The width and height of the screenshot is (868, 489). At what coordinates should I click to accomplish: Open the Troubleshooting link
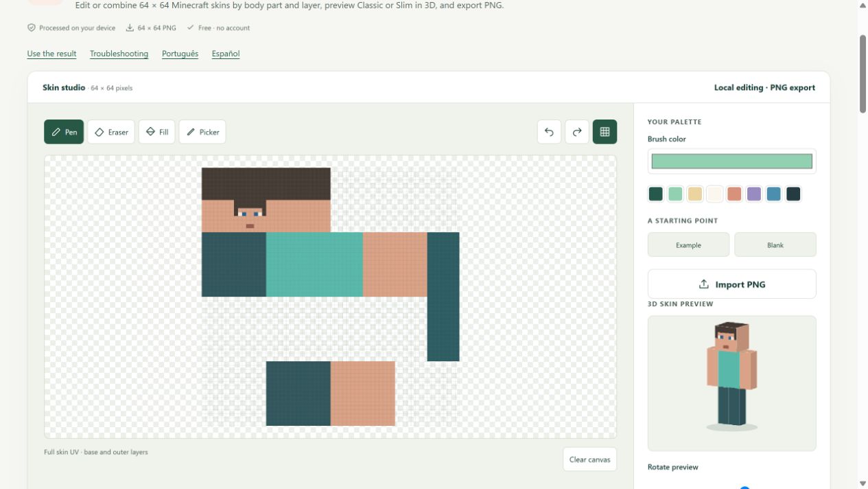(119, 54)
